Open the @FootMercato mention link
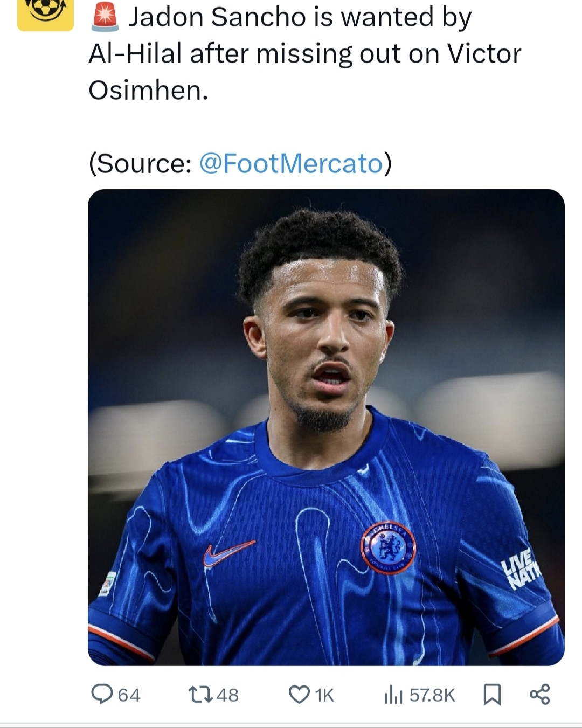 [x=291, y=163]
